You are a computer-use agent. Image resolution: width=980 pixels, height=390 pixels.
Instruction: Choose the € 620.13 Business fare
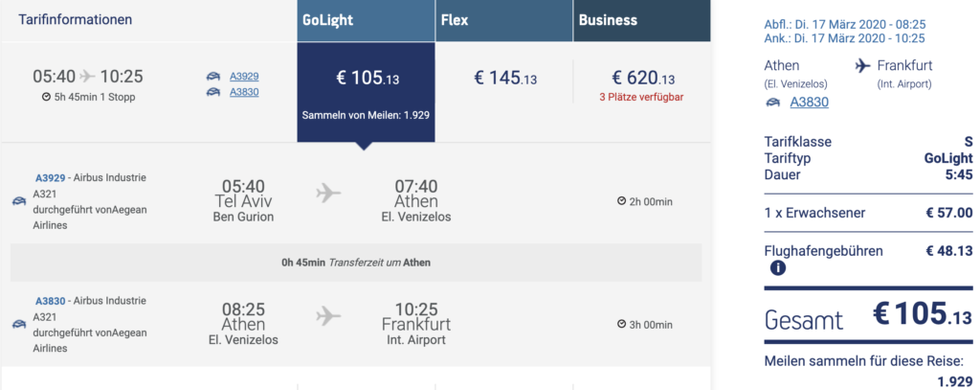pos(641,80)
